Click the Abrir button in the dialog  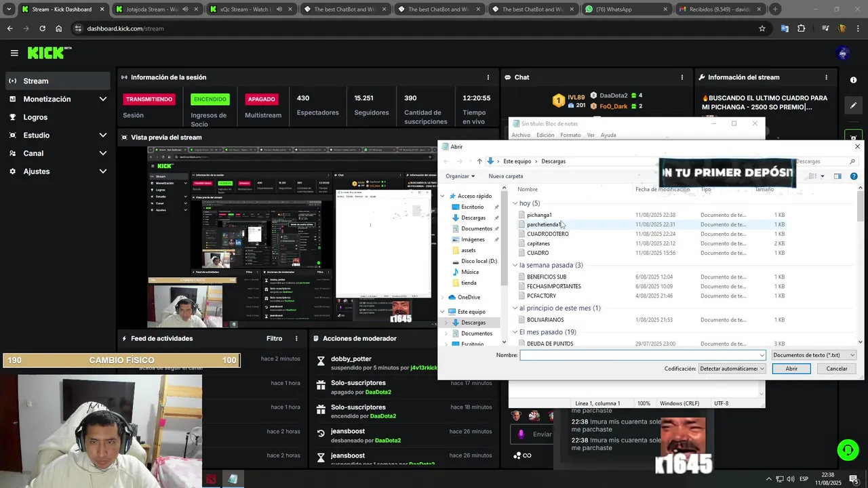coord(791,369)
